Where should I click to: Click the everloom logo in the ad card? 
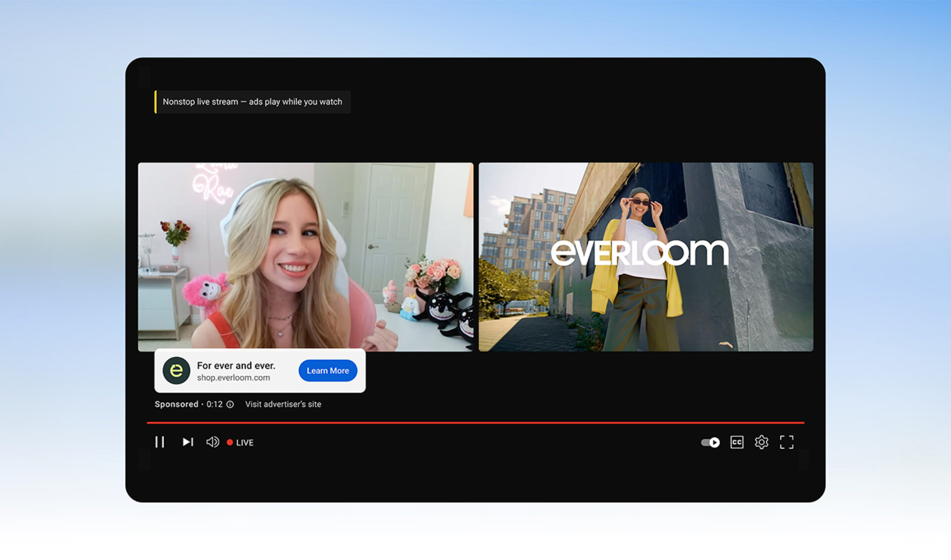pos(176,370)
